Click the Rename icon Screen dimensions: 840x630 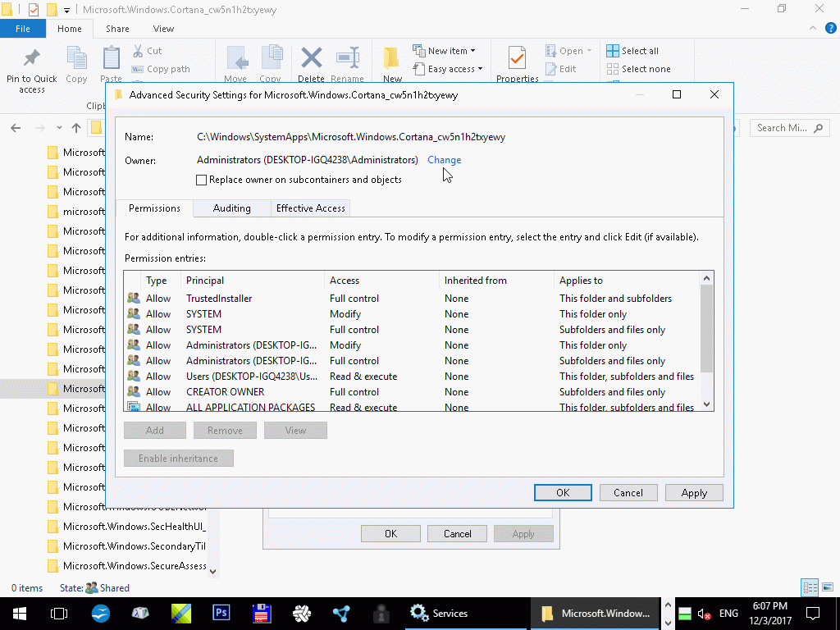(x=347, y=58)
